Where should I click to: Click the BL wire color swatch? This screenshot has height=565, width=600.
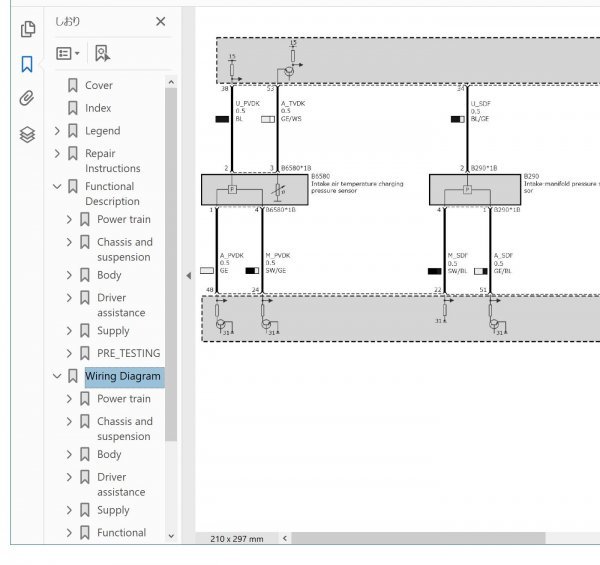(222, 119)
